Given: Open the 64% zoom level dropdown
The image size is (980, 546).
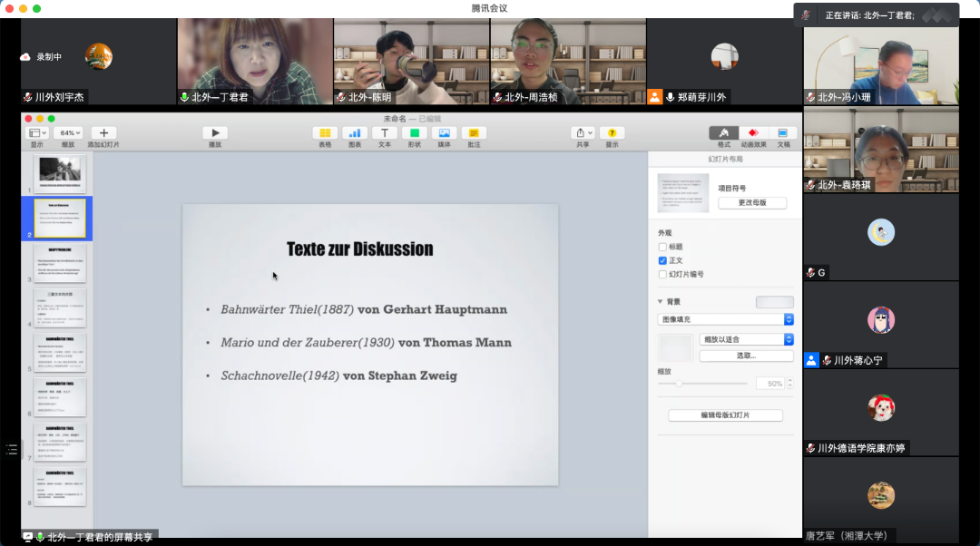Looking at the screenshot, I should tap(68, 133).
